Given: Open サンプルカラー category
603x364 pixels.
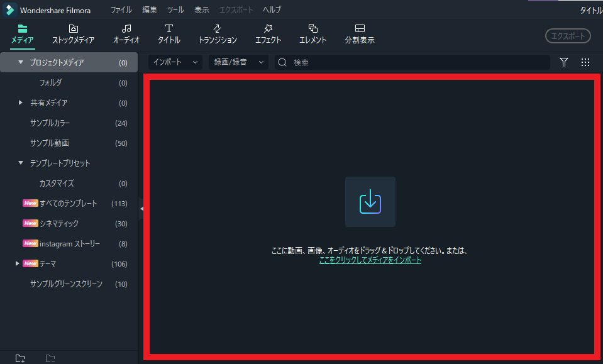Looking at the screenshot, I should pyautogui.click(x=50, y=123).
